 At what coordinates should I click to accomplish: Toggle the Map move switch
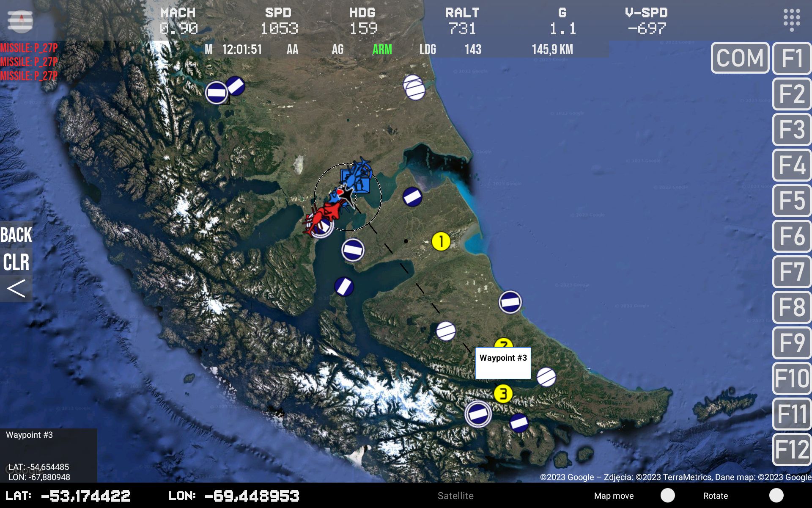pyautogui.click(x=667, y=495)
